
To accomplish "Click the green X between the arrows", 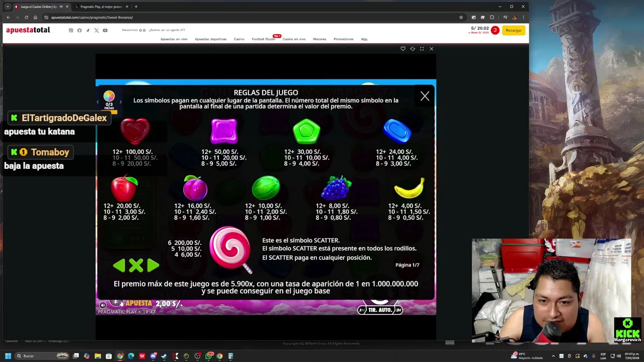I will pyautogui.click(x=136, y=265).
